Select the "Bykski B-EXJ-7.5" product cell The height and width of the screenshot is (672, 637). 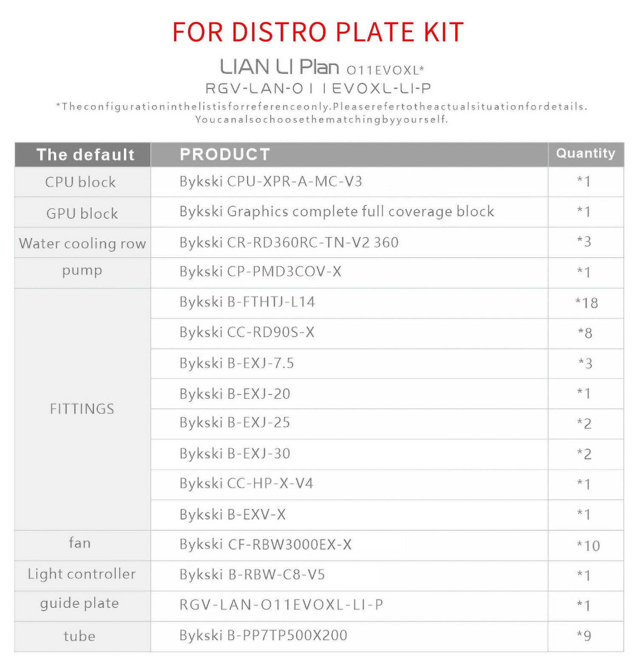coord(237,363)
